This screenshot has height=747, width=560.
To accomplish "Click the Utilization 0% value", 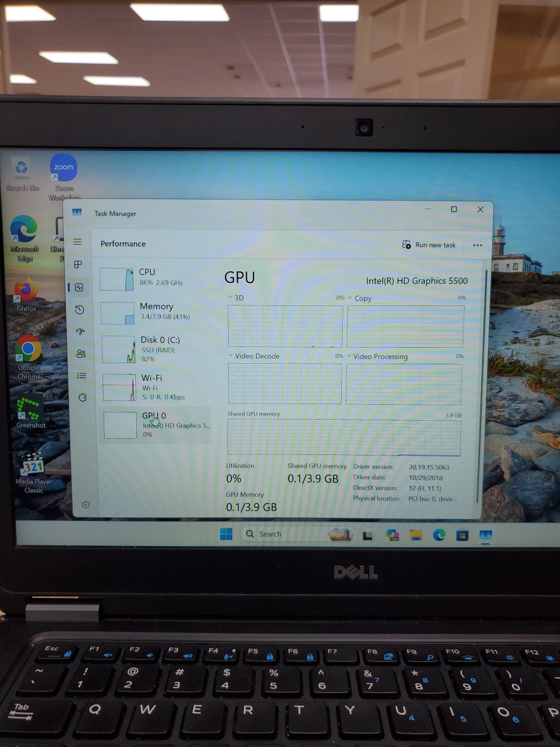I will pyautogui.click(x=234, y=478).
